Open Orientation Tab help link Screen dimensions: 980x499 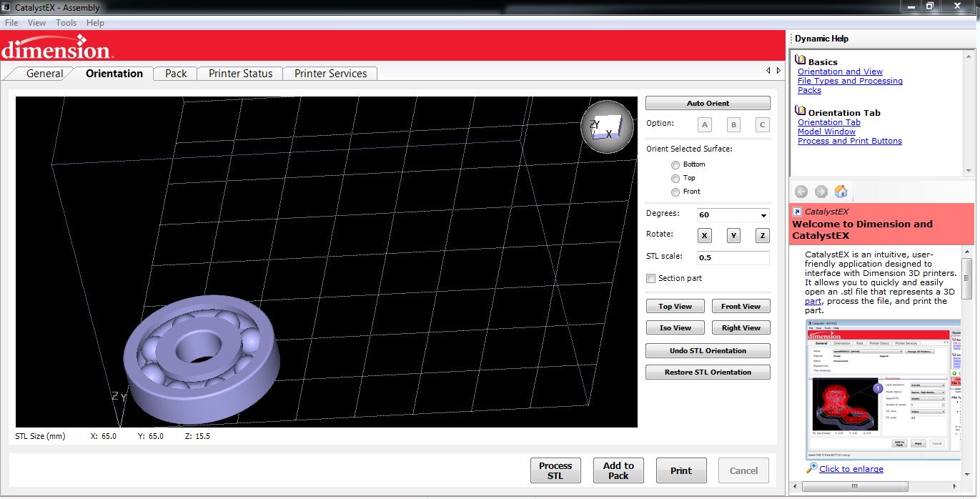tap(829, 122)
